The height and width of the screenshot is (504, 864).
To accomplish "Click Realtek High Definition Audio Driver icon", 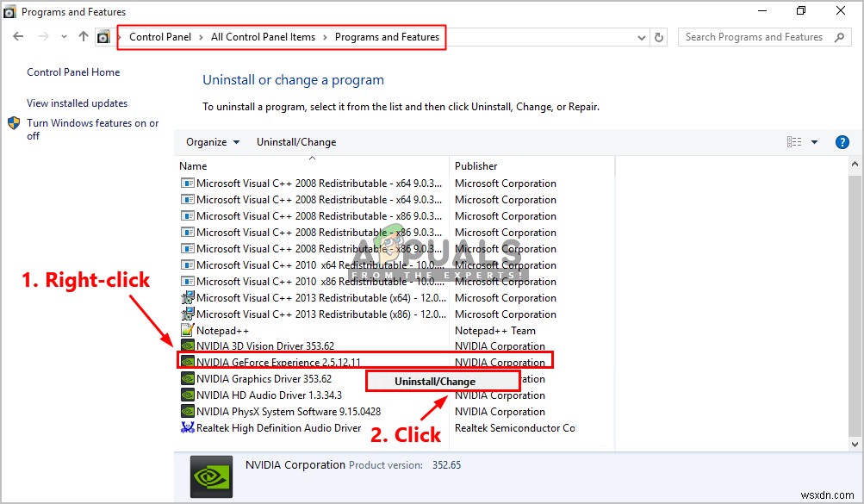I will click(187, 427).
